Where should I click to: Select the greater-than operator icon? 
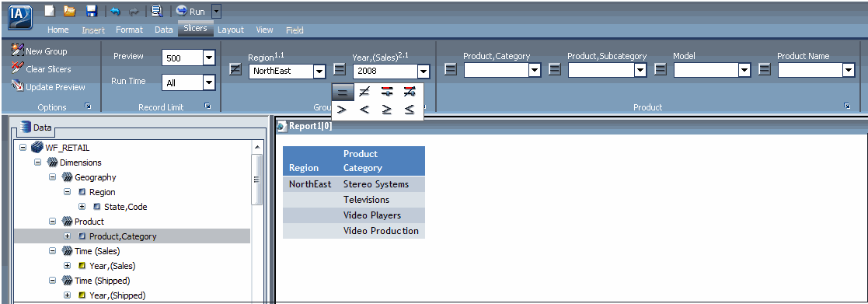click(342, 110)
